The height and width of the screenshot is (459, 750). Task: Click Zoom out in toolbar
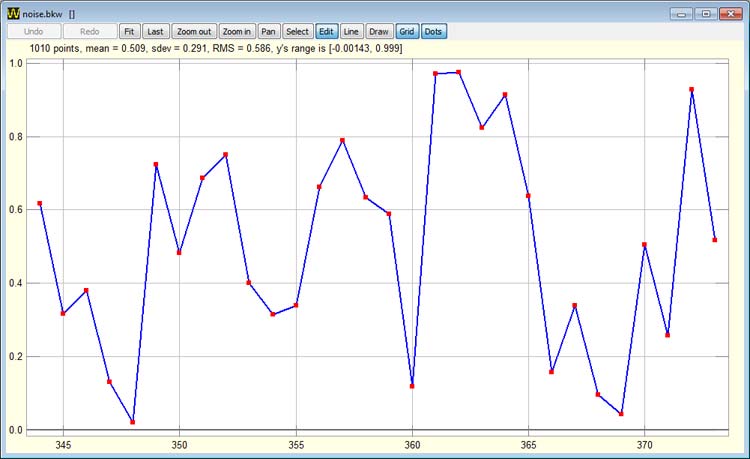point(194,32)
